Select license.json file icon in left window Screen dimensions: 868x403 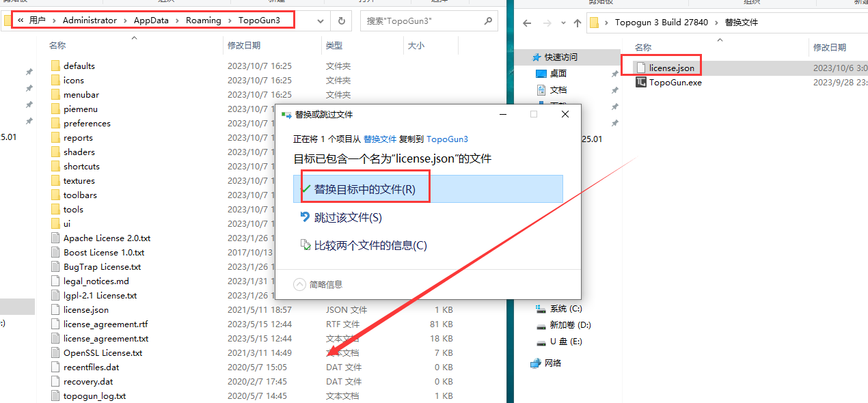[x=56, y=309]
